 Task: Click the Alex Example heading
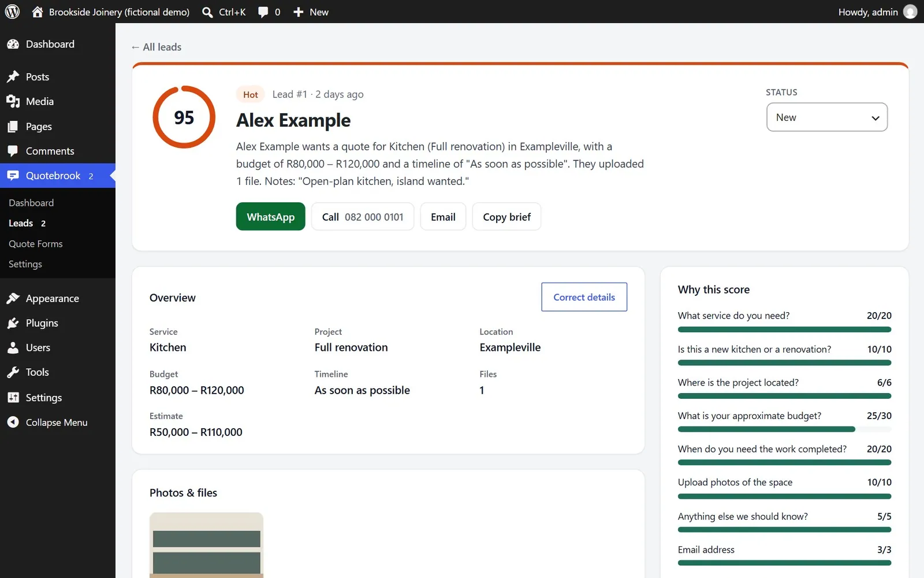tap(293, 120)
